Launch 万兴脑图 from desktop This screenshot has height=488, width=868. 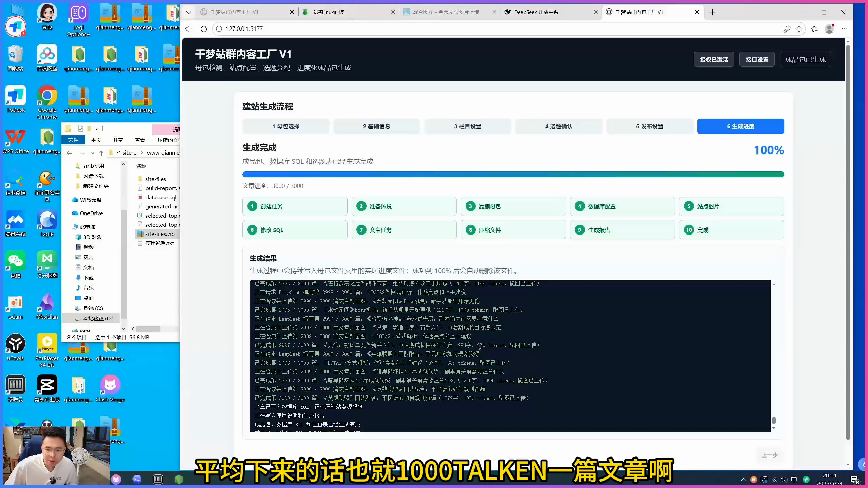click(47, 265)
